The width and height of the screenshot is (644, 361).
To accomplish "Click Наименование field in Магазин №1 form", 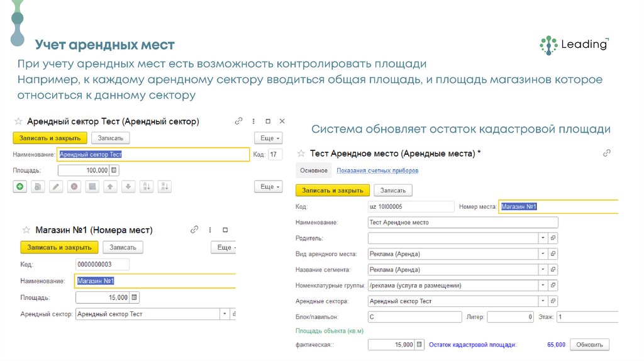I will [x=155, y=281].
